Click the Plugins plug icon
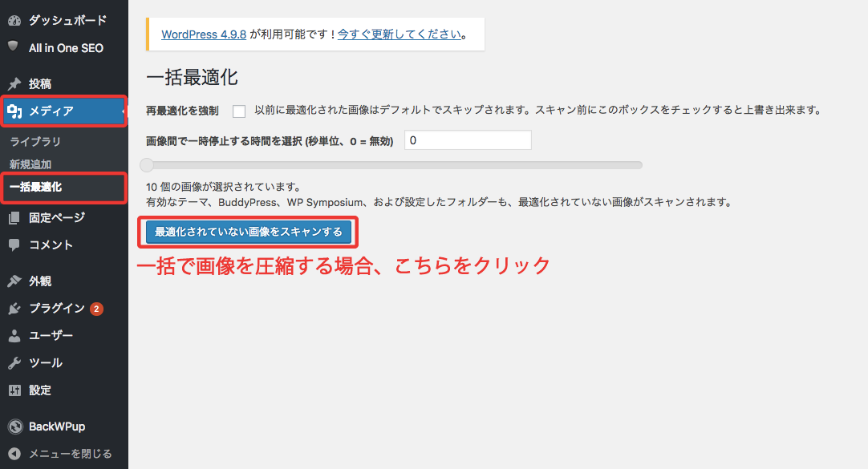Screen dimensions: 868x469 pos(14,309)
